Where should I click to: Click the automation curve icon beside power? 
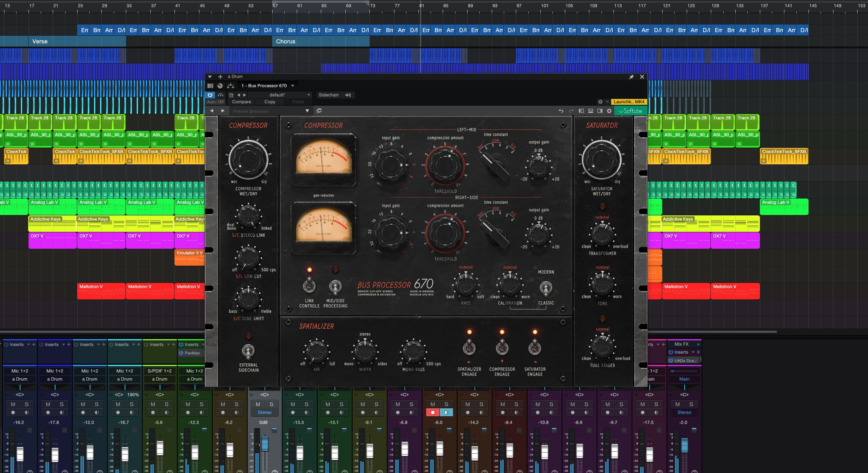(x=220, y=95)
